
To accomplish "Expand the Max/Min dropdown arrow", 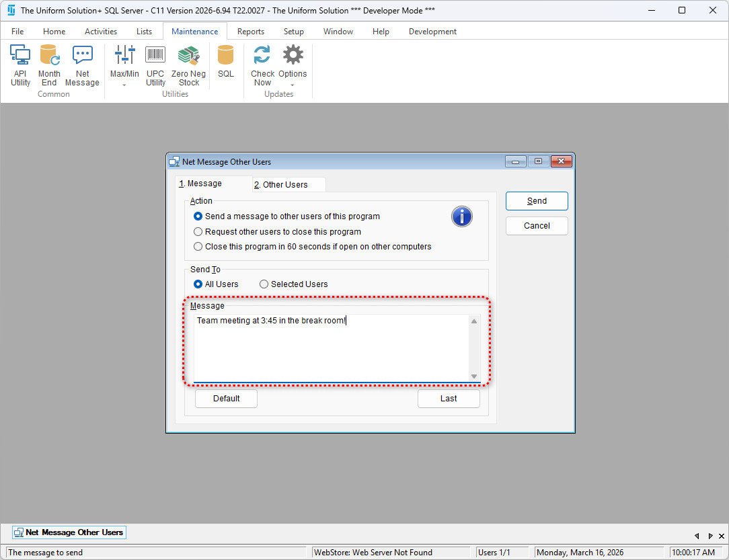I will 124,85.
